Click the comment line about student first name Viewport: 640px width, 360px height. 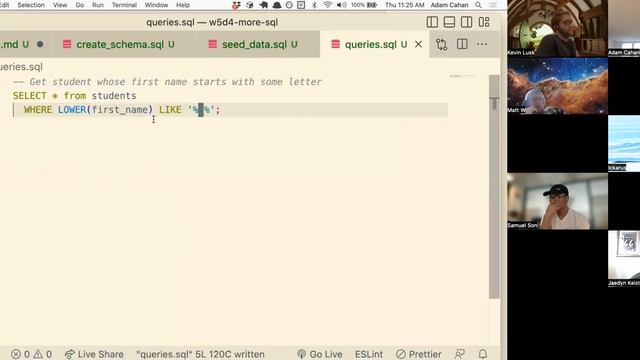167,82
